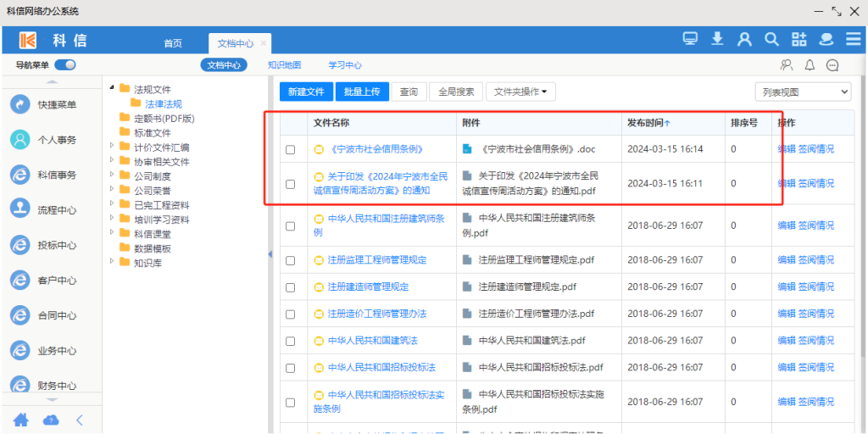Click the home icon at bottom left
The height and width of the screenshot is (434, 868).
(x=21, y=420)
